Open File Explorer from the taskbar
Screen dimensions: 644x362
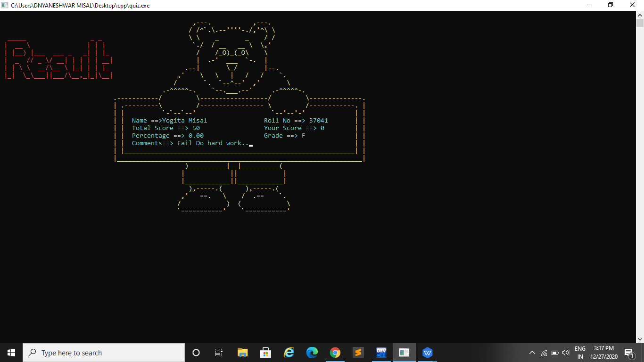[x=242, y=353]
